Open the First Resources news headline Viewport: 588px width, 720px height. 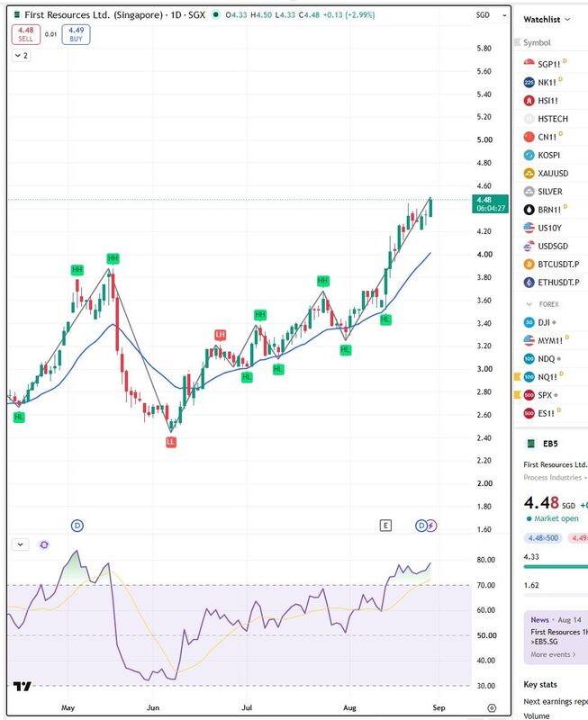click(559, 636)
